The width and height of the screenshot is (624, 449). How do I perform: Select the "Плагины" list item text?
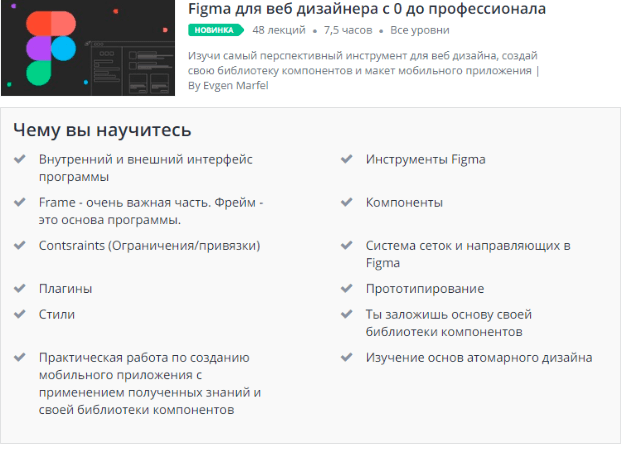click(65, 289)
